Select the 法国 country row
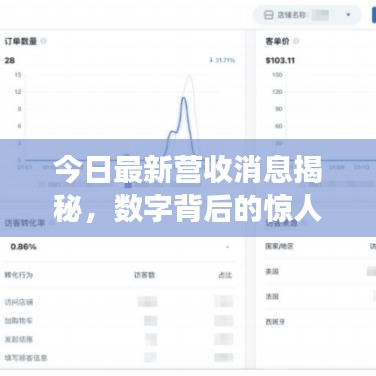Image resolution: width=376 pixels, height=376 pixels. (272, 296)
